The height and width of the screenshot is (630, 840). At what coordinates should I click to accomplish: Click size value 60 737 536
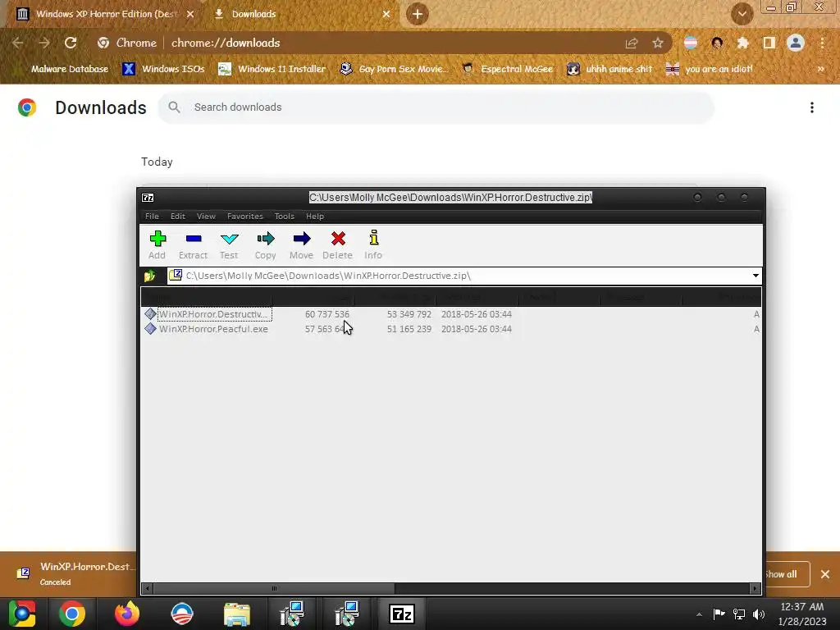pyautogui.click(x=326, y=314)
